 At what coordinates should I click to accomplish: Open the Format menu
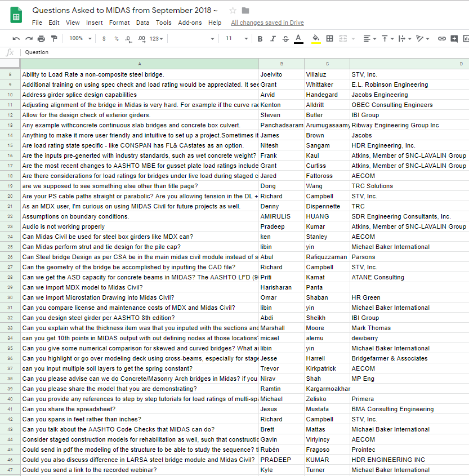tap(119, 23)
